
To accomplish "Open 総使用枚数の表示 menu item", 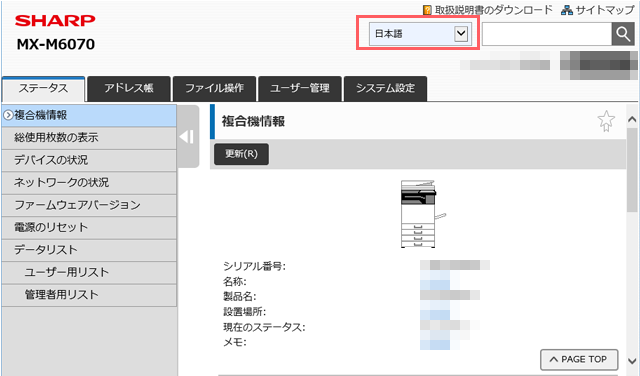I will [89, 138].
